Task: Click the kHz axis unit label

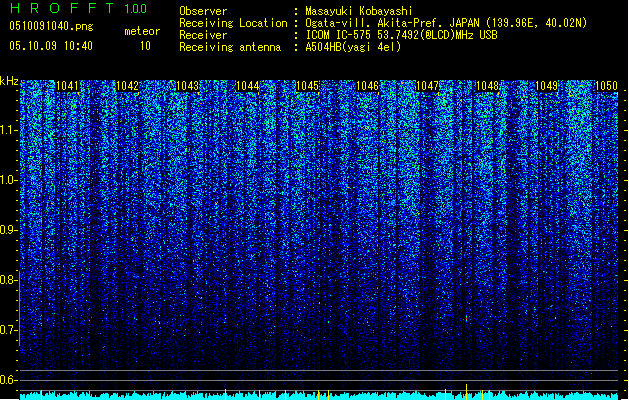Action: (x=9, y=81)
